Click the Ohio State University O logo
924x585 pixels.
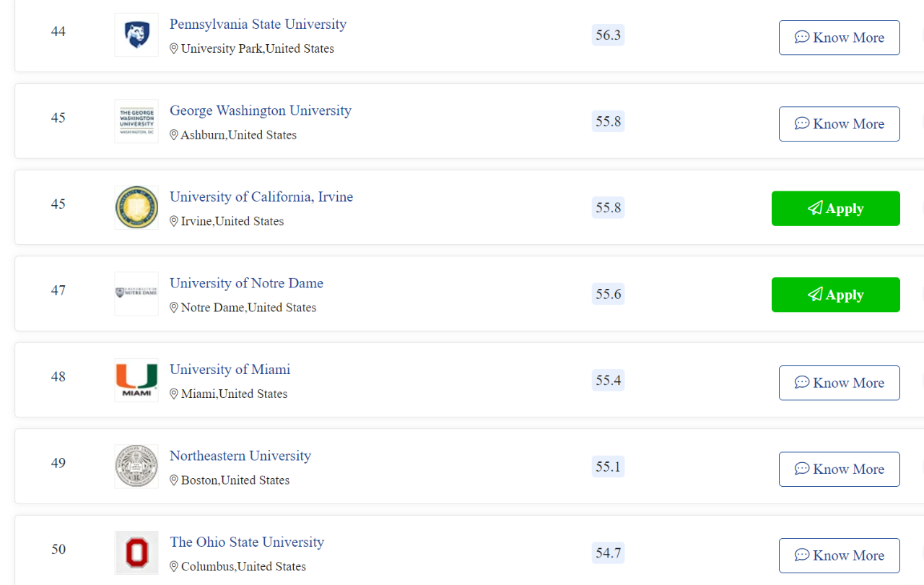(x=136, y=552)
